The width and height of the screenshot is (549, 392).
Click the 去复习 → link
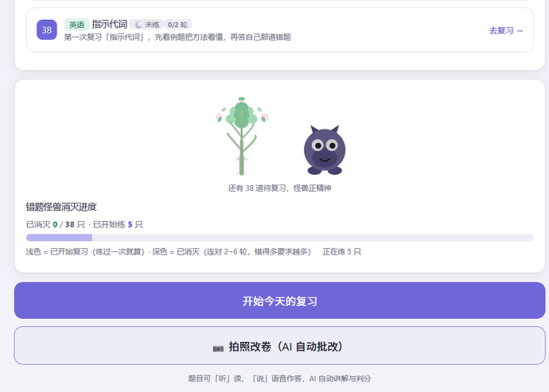tap(506, 30)
